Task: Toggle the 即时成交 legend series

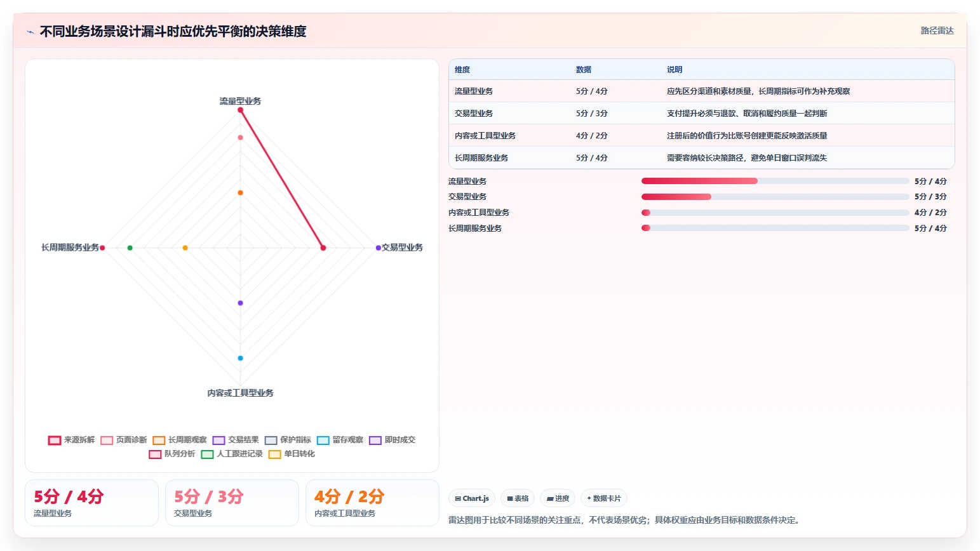Action: (392, 440)
